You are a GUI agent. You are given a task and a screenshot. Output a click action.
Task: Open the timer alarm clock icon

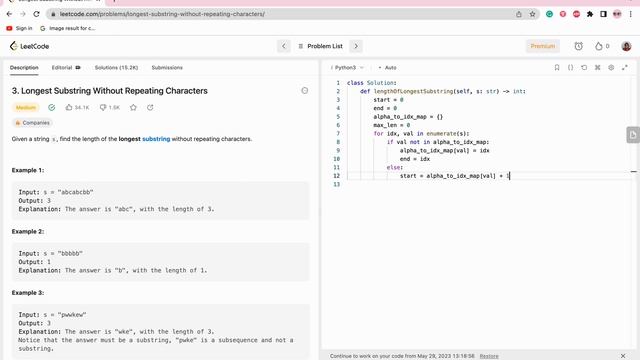coord(578,46)
